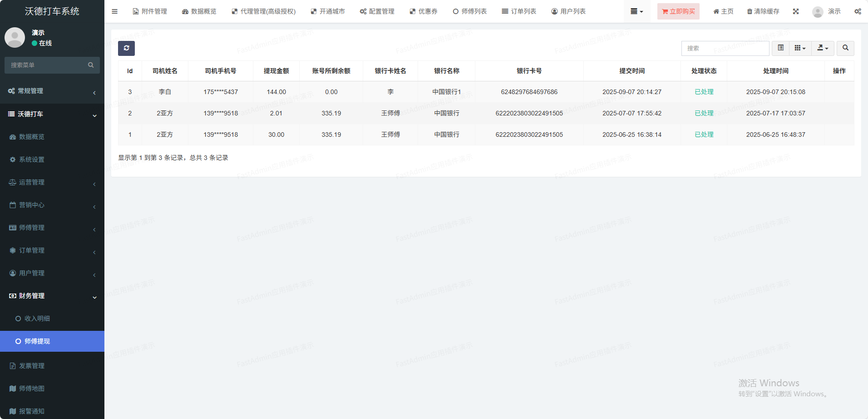This screenshot has height=419, width=868.
Task: Toggle table card view icon
Action: tap(780, 48)
